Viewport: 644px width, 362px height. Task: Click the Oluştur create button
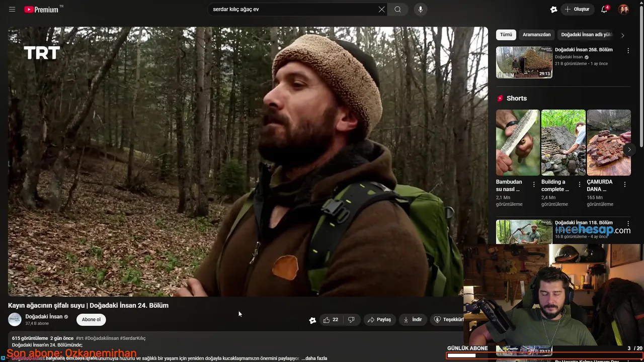tap(577, 10)
